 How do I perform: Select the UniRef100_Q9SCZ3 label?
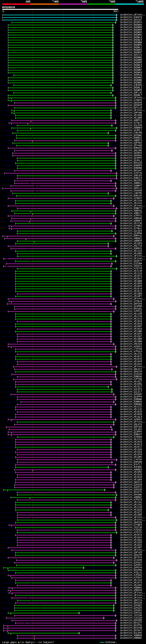pyautogui.click(x=131, y=55)
